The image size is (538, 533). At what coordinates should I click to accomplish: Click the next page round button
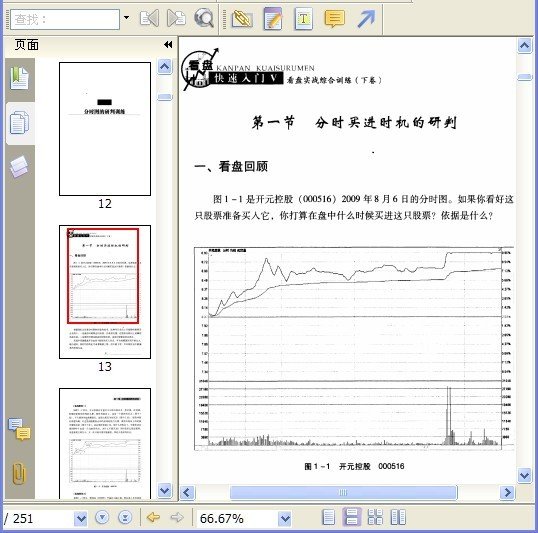pos(102,518)
